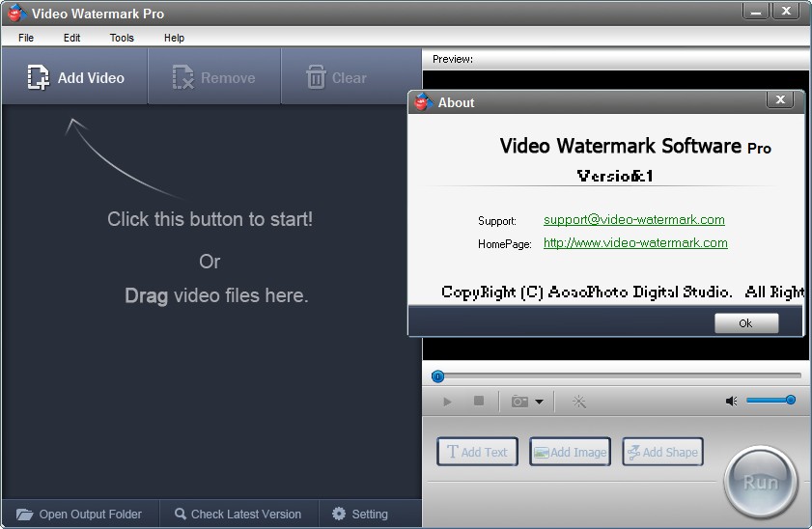The width and height of the screenshot is (812, 529).
Task: Minimize the Video Watermark Pro window
Action: (x=756, y=11)
